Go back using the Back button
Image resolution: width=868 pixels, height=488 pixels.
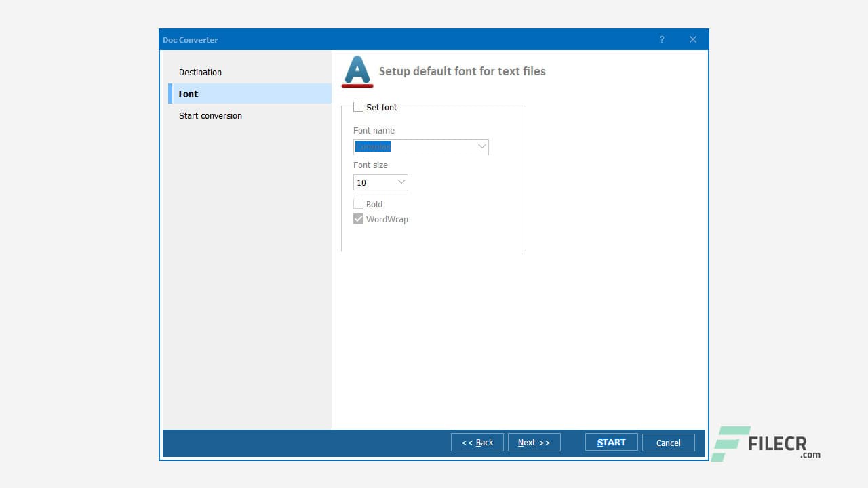coord(477,442)
